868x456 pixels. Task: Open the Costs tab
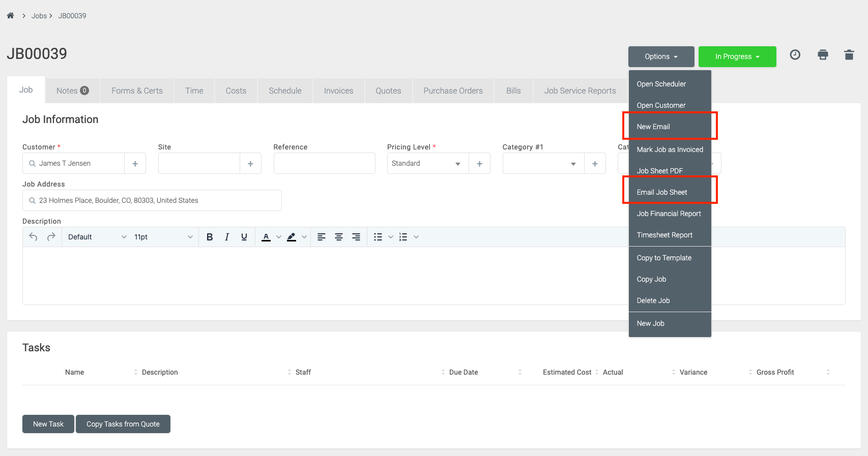click(236, 90)
